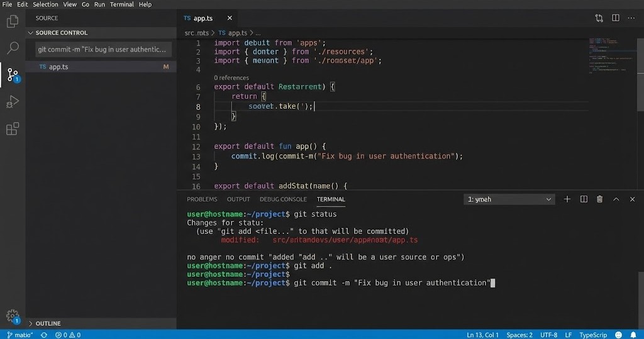Open the modified app.ts file in changes list
The image size is (644, 339).
click(101, 67)
